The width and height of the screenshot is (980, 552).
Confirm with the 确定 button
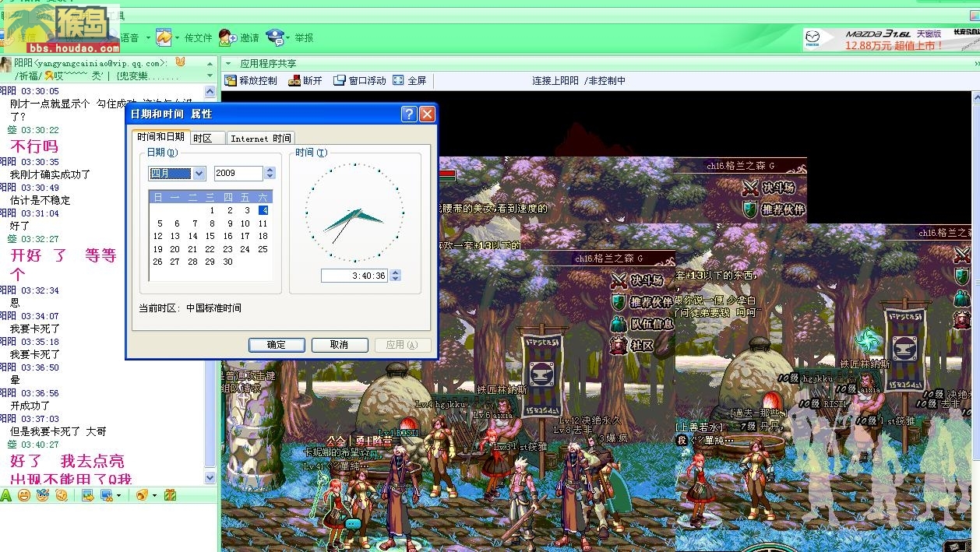coord(277,345)
